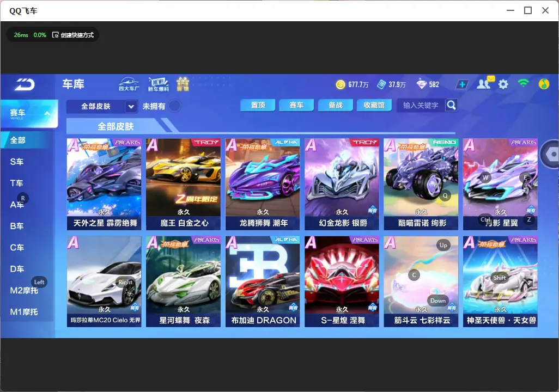This screenshot has height=392, width=559.
Task: Click the 赛车 button in top bar
Action: 296,105
